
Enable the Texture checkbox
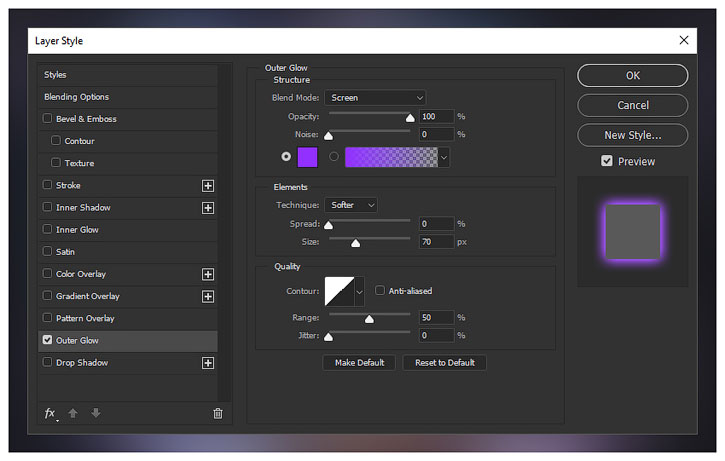coord(56,162)
